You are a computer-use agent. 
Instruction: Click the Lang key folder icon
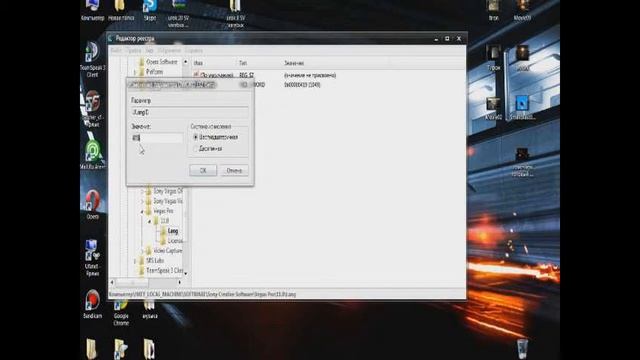(163, 231)
